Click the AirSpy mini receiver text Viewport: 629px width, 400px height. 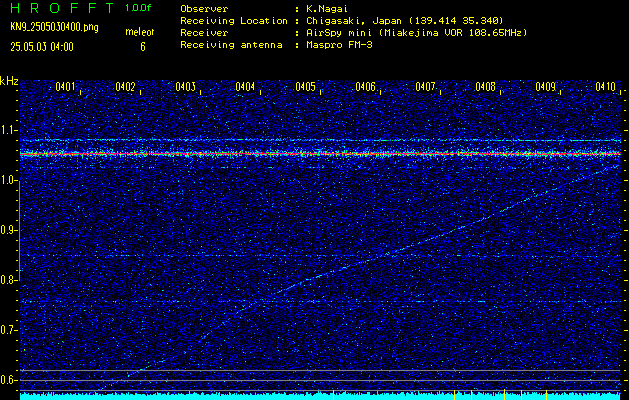pos(416,32)
